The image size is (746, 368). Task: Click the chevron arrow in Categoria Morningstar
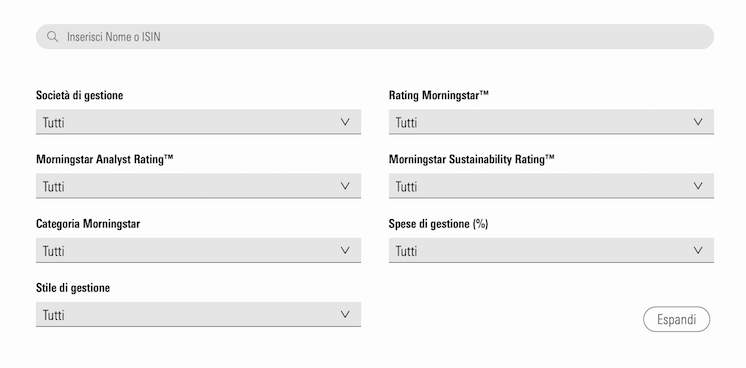click(x=345, y=250)
